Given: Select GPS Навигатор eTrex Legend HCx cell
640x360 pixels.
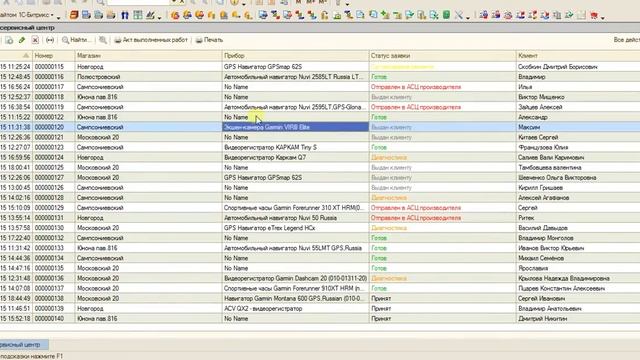Looking at the screenshot, I should [x=296, y=228].
